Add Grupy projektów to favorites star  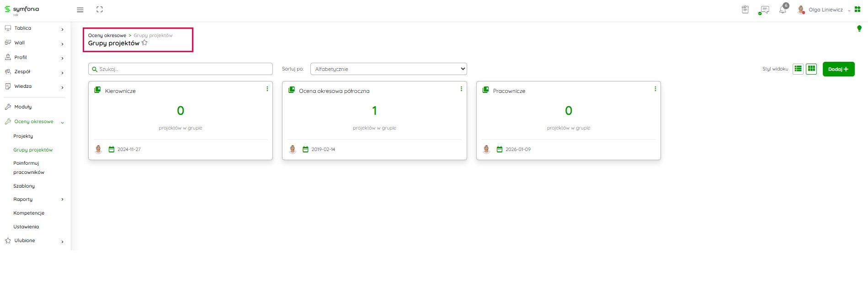coord(144,43)
